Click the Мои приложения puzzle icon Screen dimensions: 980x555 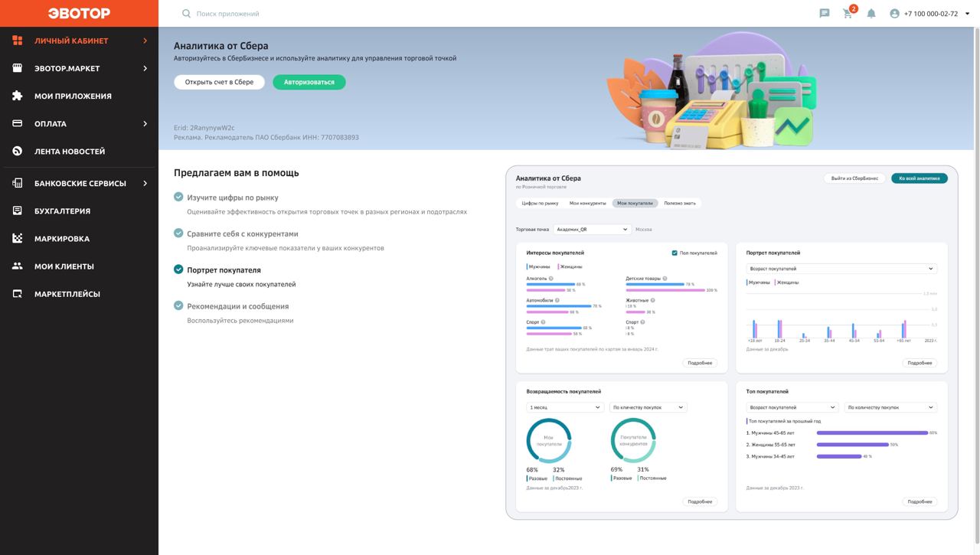click(x=18, y=96)
